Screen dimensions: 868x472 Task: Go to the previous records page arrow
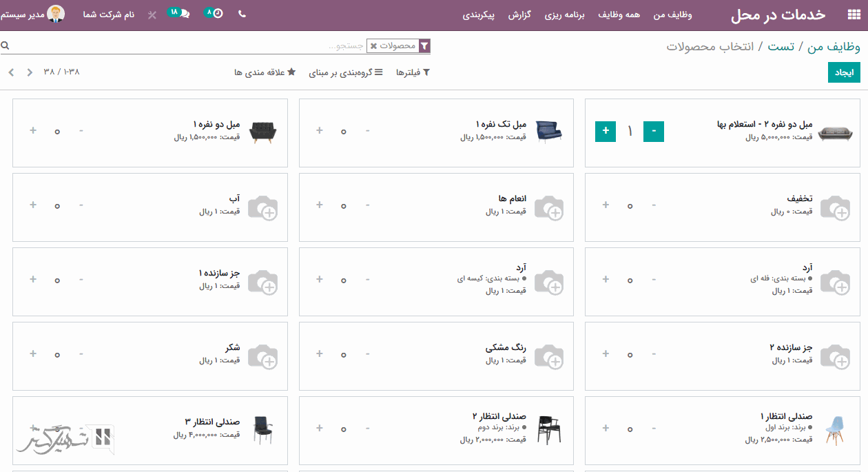pos(30,72)
